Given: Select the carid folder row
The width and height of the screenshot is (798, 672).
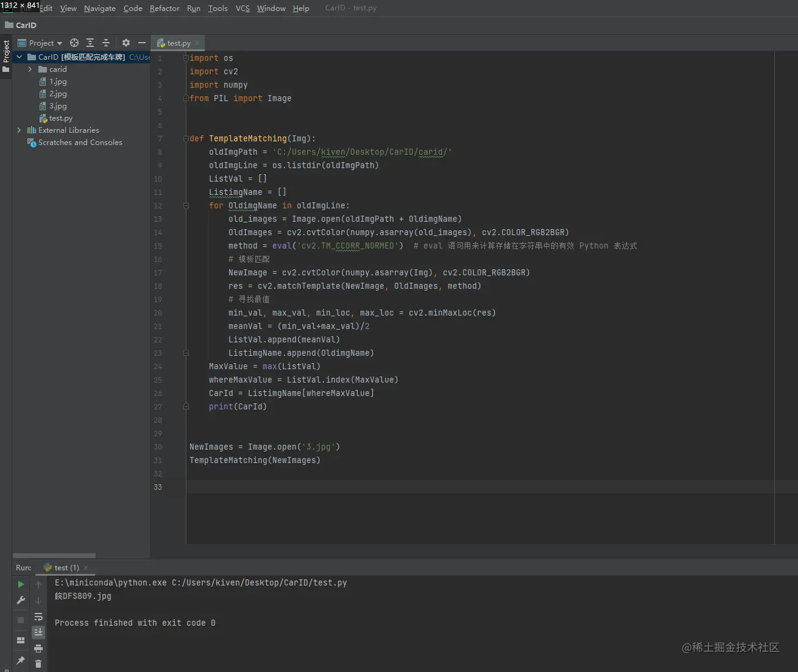Looking at the screenshot, I should (81, 69).
